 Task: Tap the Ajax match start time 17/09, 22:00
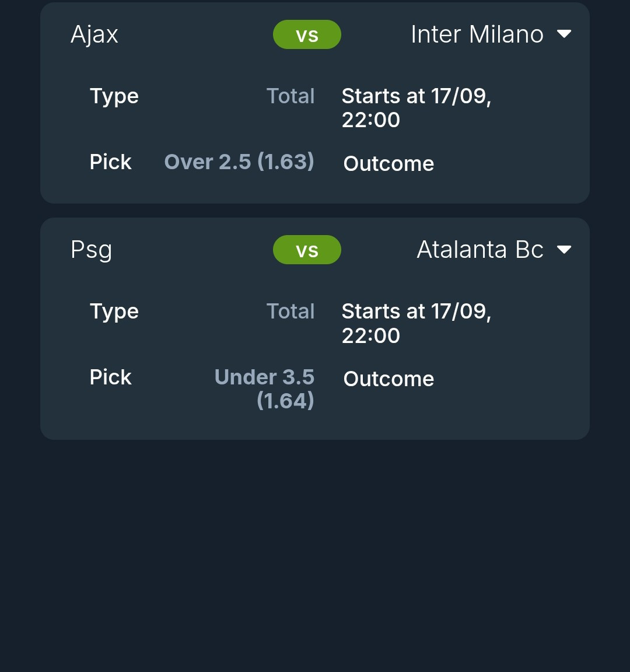click(x=416, y=107)
